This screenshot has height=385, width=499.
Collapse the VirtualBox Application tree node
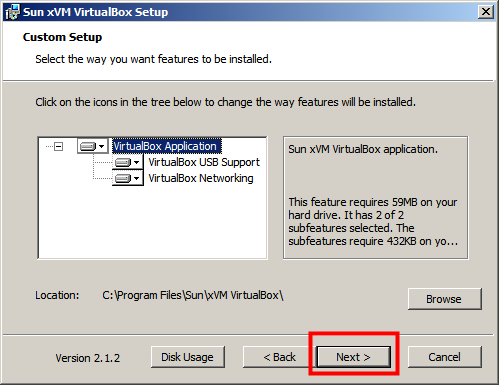59,146
